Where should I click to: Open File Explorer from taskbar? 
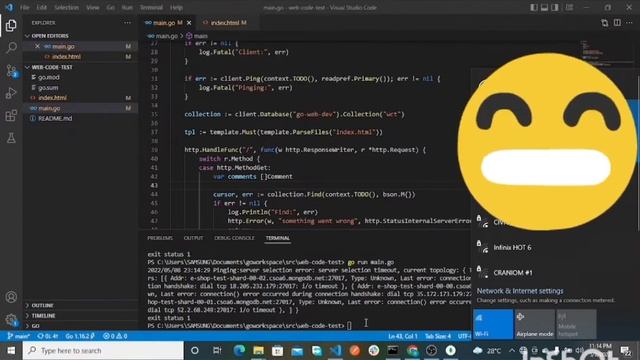point(258,350)
